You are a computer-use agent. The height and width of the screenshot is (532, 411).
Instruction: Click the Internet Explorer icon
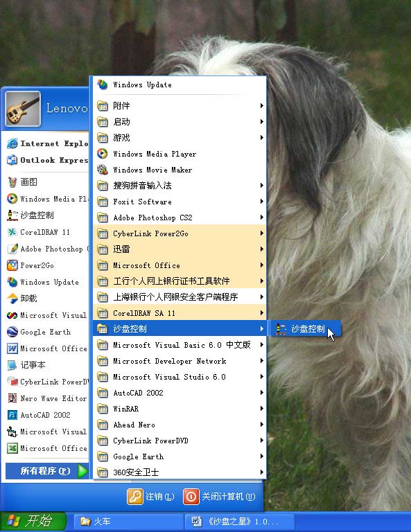[x=12, y=143]
